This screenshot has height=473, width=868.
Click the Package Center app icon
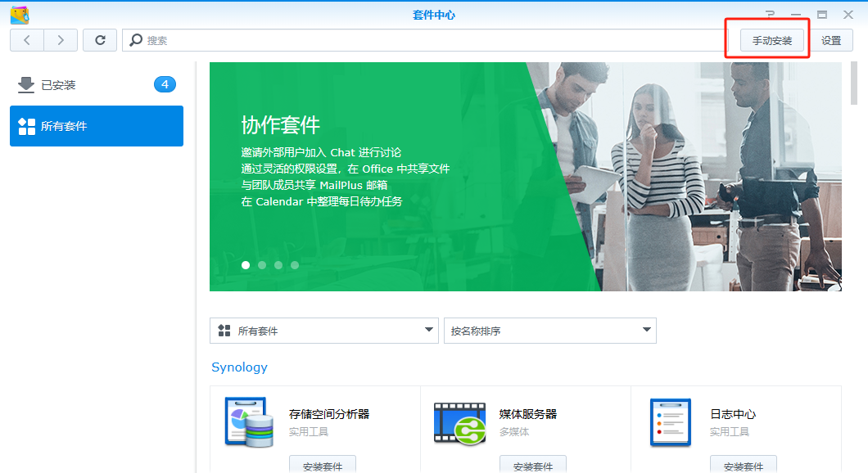pos(20,15)
